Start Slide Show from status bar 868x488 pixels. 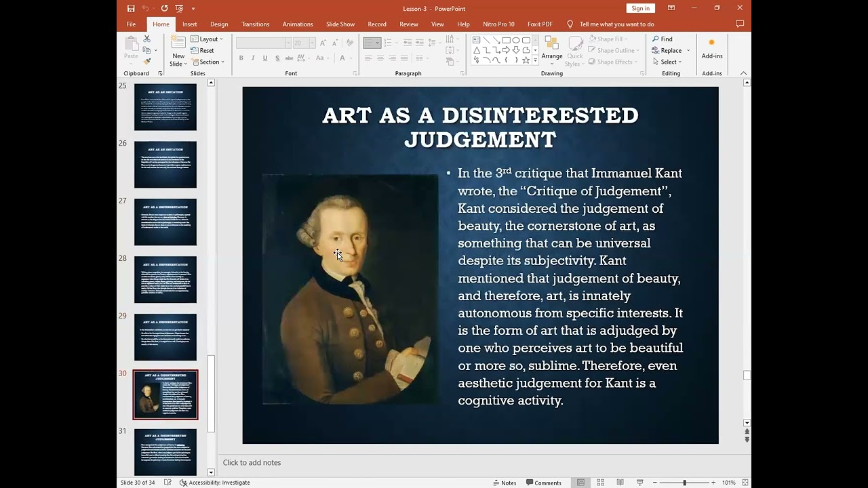coord(639,483)
